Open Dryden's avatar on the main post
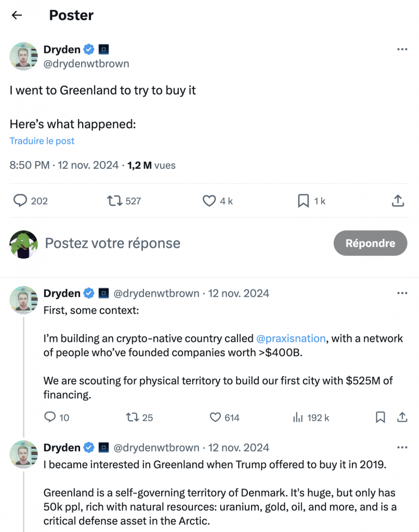 [24, 56]
